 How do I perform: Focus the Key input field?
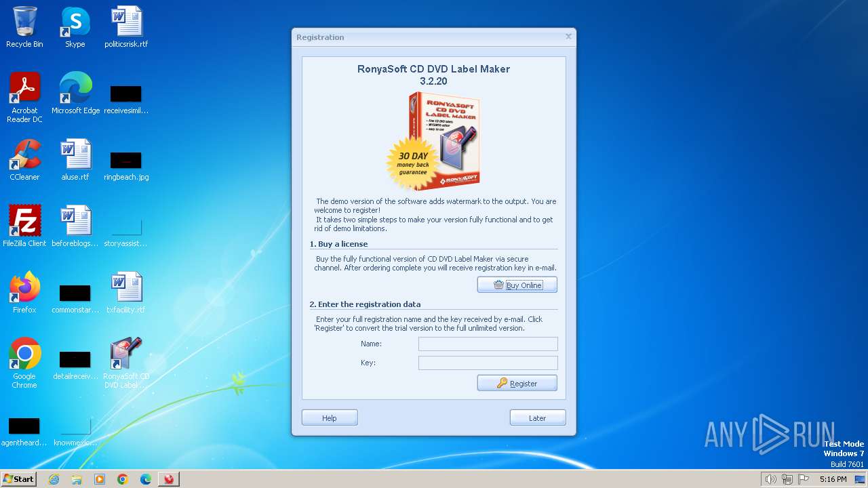[x=488, y=363]
